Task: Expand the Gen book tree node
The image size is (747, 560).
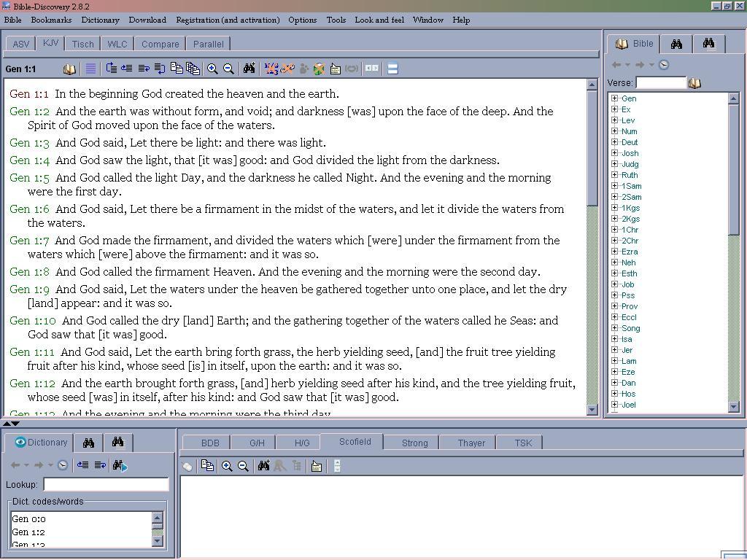Action: click(x=614, y=98)
